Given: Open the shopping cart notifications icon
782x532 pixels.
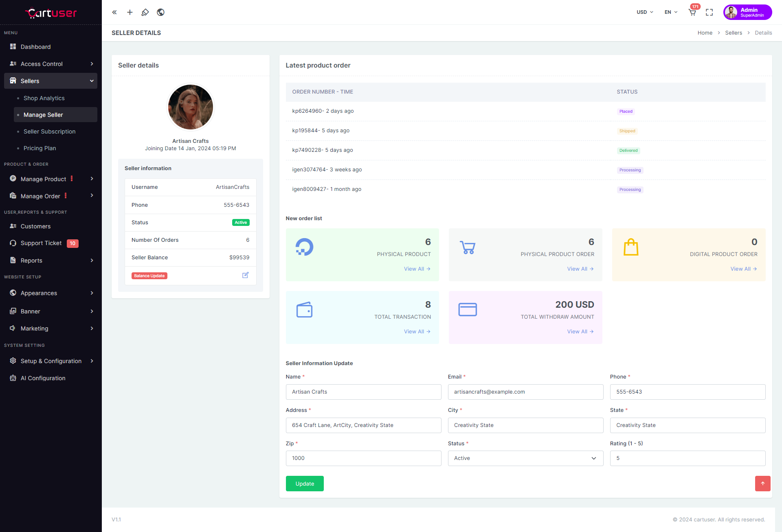Looking at the screenshot, I should (692, 12).
